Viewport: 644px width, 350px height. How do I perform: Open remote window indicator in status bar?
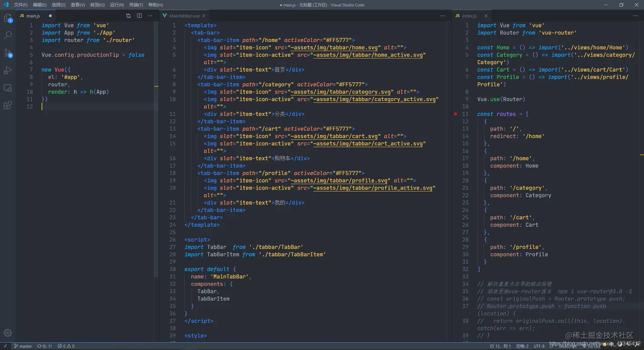5,346
